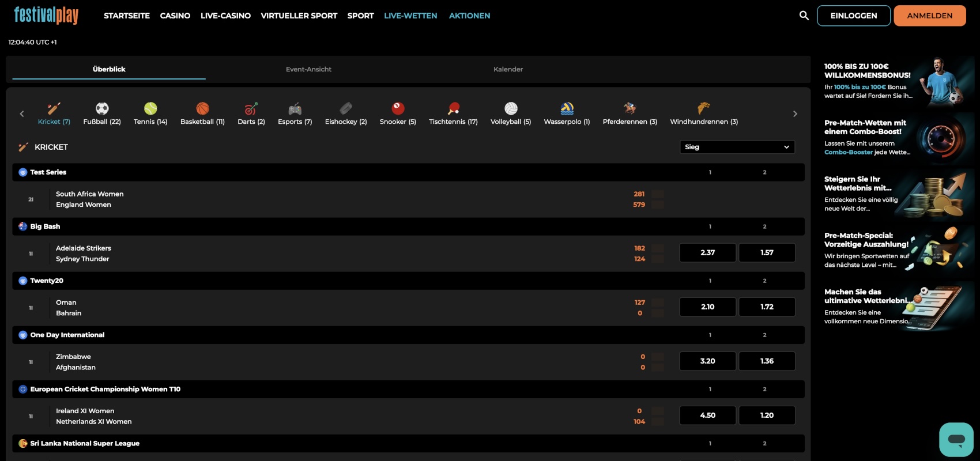Select the Fußball sport icon
The image size is (980, 461).
102,109
